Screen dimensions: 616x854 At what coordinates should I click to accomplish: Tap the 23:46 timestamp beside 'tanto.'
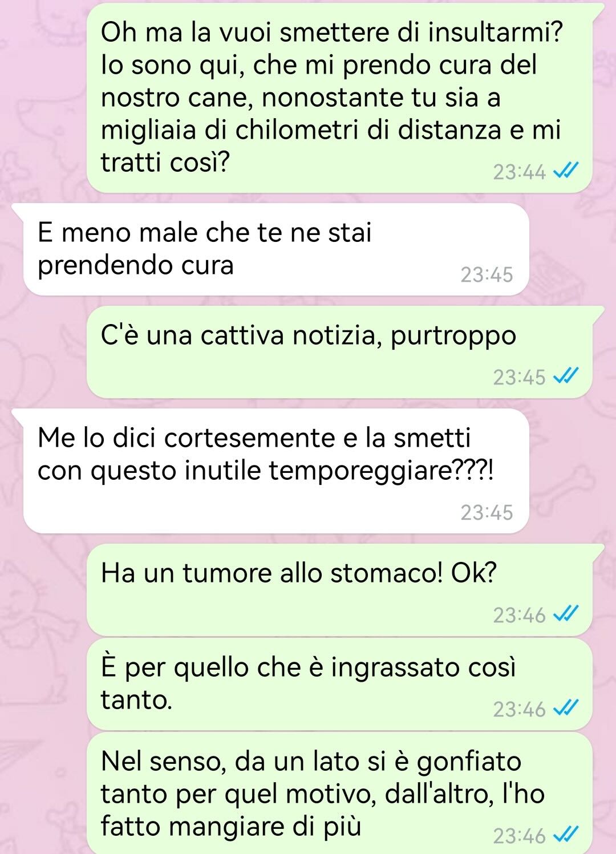(x=519, y=709)
